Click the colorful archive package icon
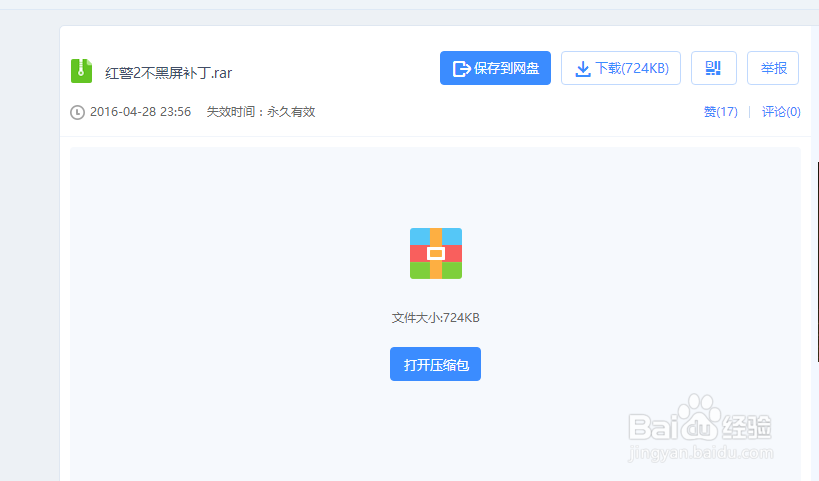The height and width of the screenshot is (481, 819). (436, 253)
